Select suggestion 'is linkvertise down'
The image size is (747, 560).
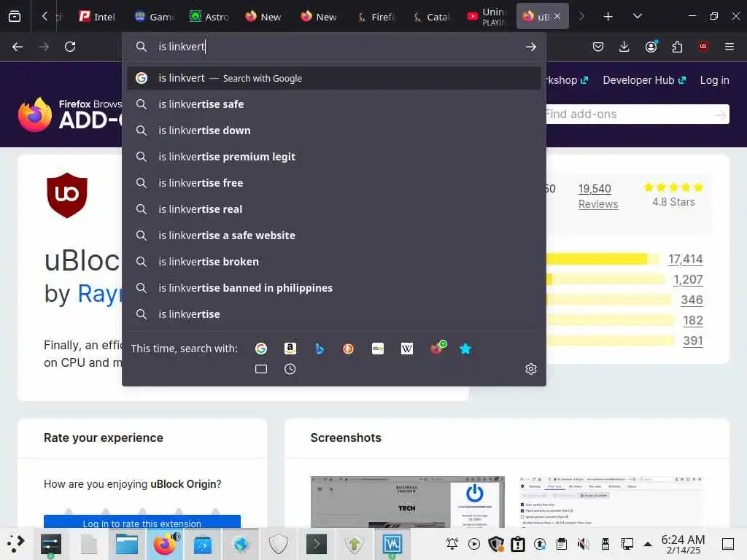pyautogui.click(x=334, y=131)
